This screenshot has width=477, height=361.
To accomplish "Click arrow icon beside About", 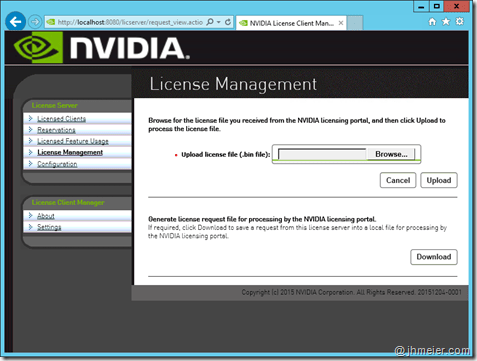I will pyautogui.click(x=31, y=215).
